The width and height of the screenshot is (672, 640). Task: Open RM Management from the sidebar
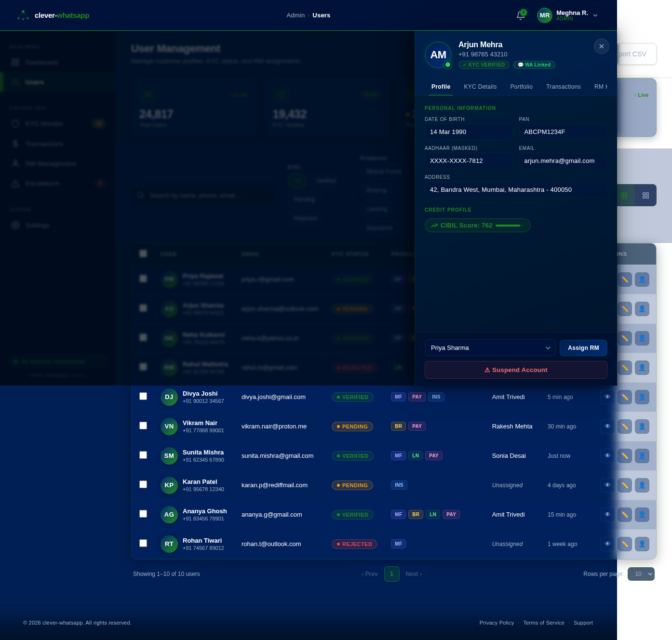[x=52, y=163]
